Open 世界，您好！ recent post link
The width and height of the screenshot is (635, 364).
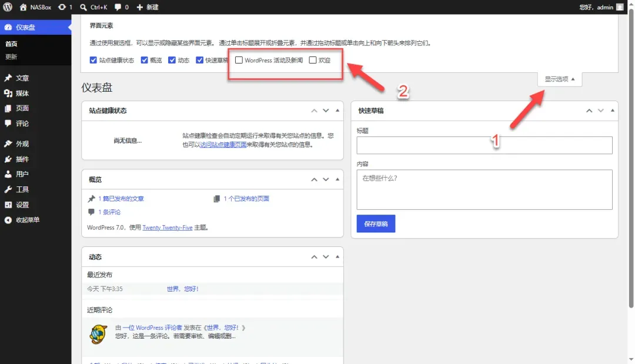[183, 289]
